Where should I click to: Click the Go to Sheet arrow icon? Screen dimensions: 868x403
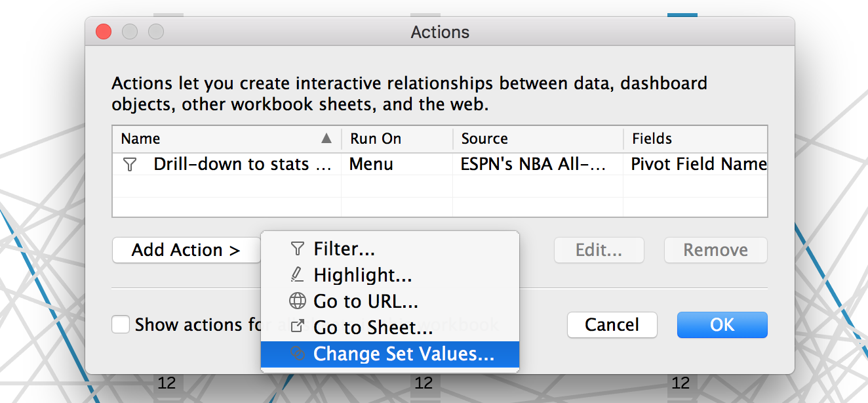coord(297,327)
